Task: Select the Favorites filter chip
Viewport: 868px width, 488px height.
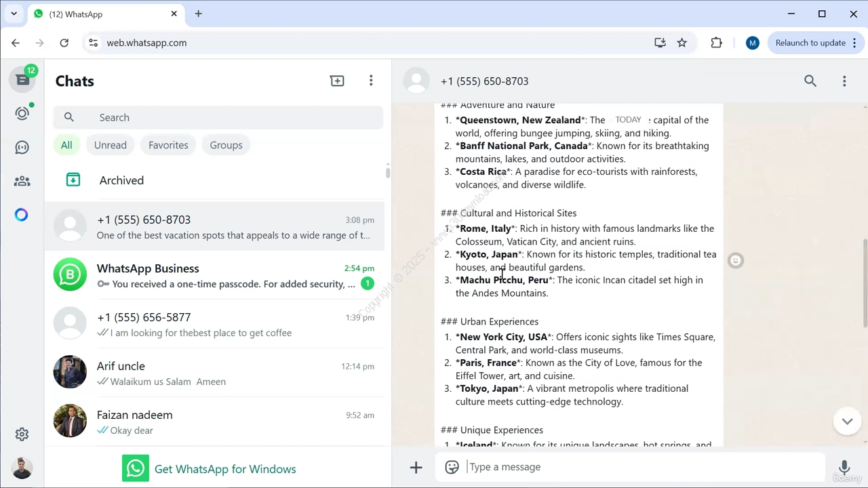Action: pyautogui.click(x=168, y=145)
